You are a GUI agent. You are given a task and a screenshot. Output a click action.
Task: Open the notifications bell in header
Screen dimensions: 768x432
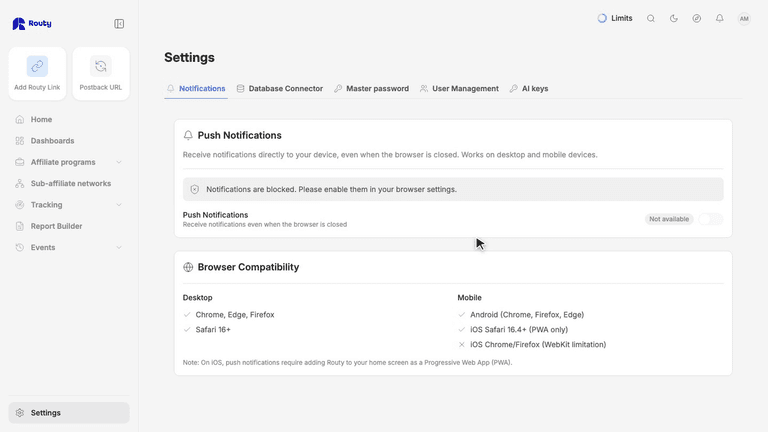pyautogui.click(x=720, y=18)
